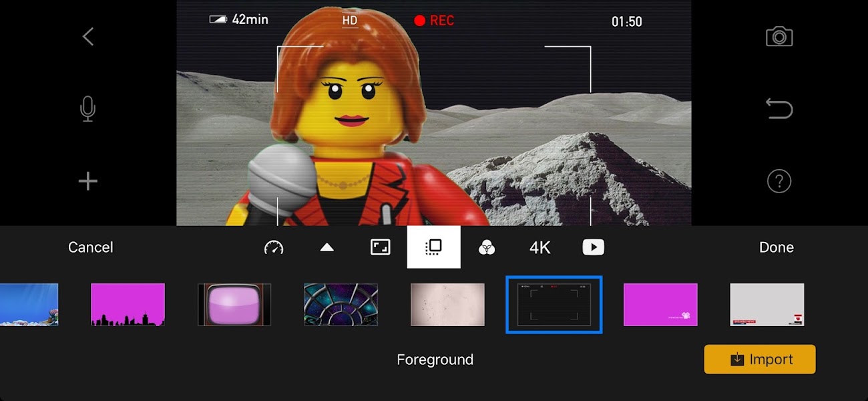Open help with the question mark icon
The image size is (868, 401).
click(779, 181)
